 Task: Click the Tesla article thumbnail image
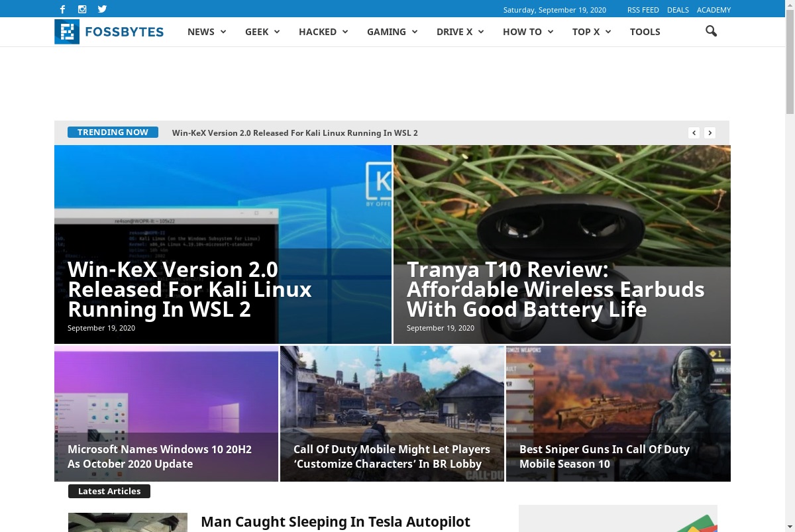click(128, 522)
